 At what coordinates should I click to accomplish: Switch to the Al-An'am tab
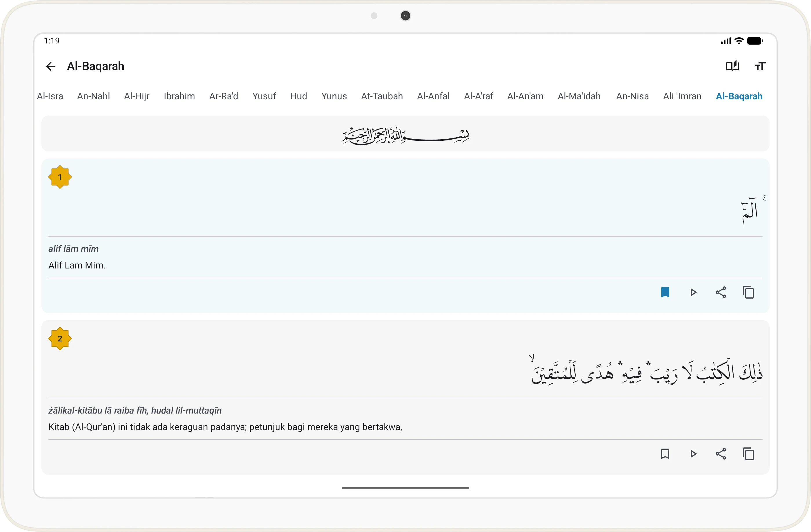pos(525,96)
